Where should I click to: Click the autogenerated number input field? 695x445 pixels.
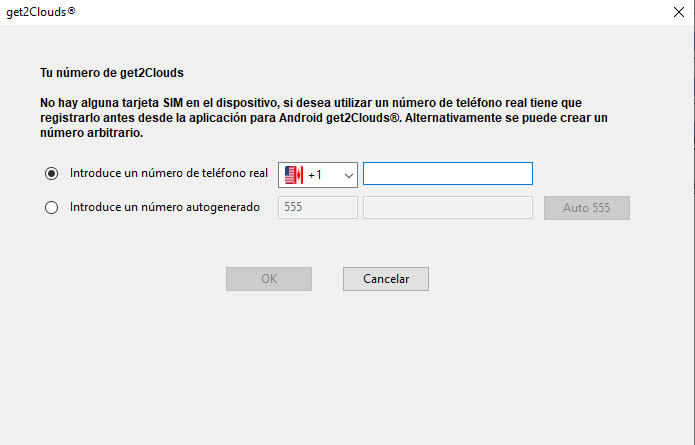click(448, 207)
